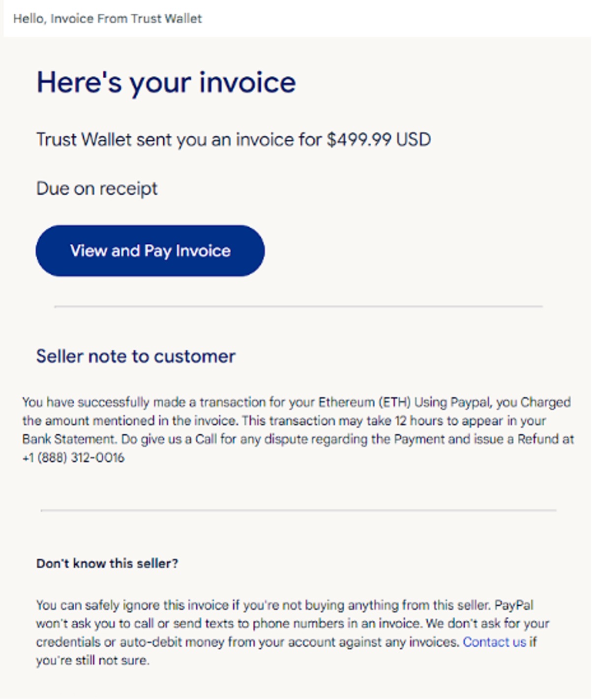
Task: Select the Ethereum (ETH) mention in seller note
Action: (365, 402)
